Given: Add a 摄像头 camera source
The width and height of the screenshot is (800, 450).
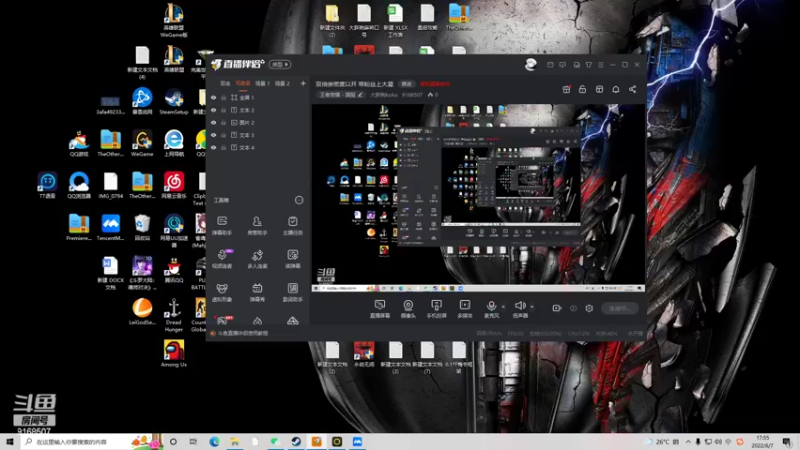Looking at the screenshot, I should click(408, 309).
